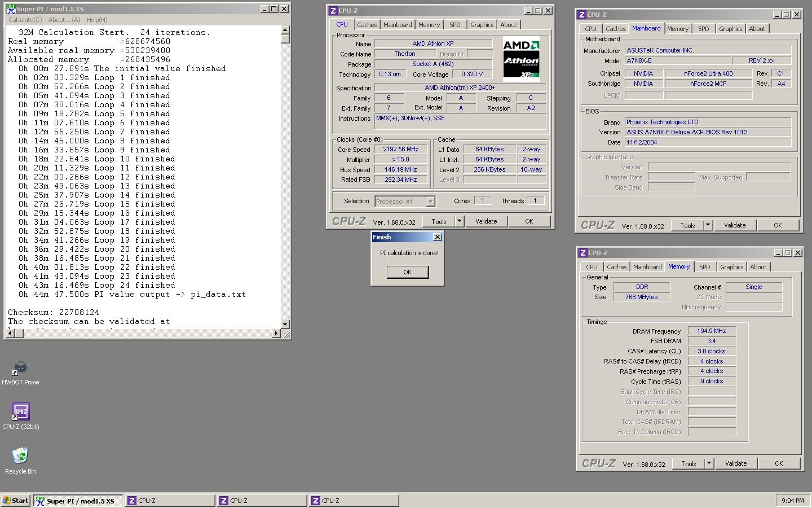
Task: Expand Tools dropdown arrow in CPU window
Action: (x=459, y=221)
